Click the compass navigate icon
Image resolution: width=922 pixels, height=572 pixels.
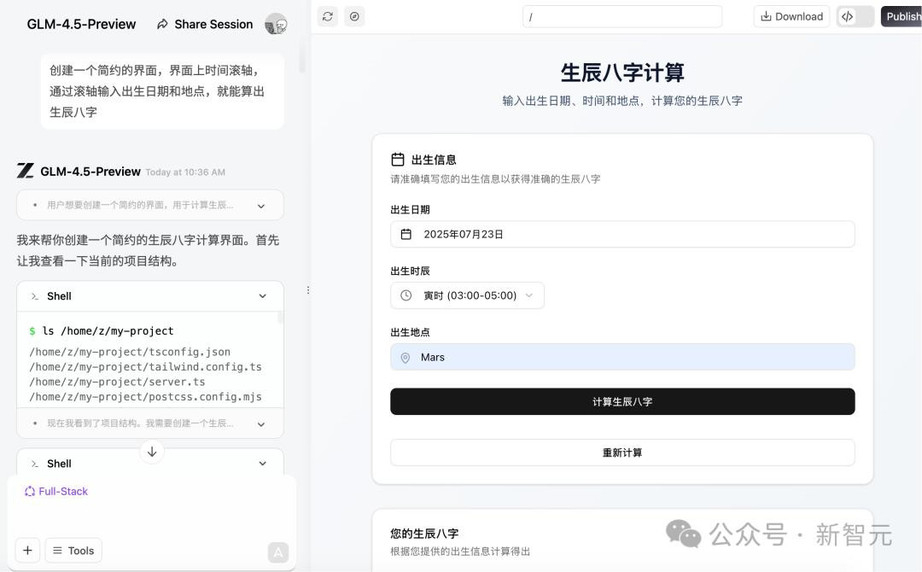tap(355, 16)
